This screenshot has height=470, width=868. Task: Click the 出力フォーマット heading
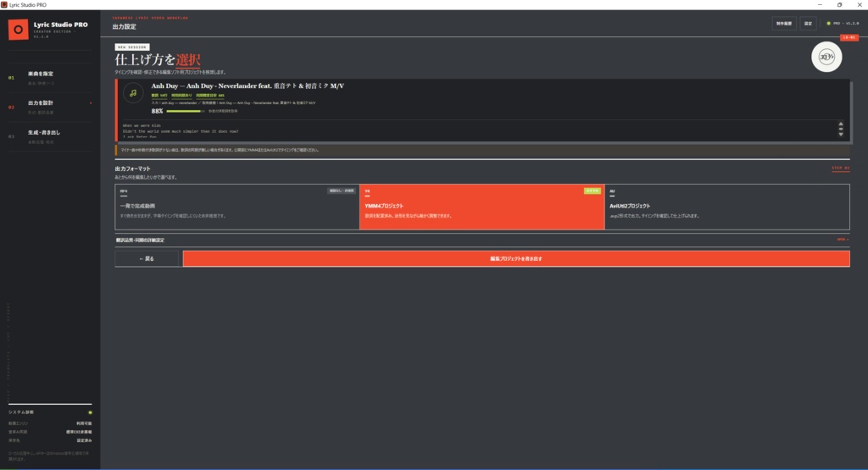pyautogui.click(x=132, y=169)
